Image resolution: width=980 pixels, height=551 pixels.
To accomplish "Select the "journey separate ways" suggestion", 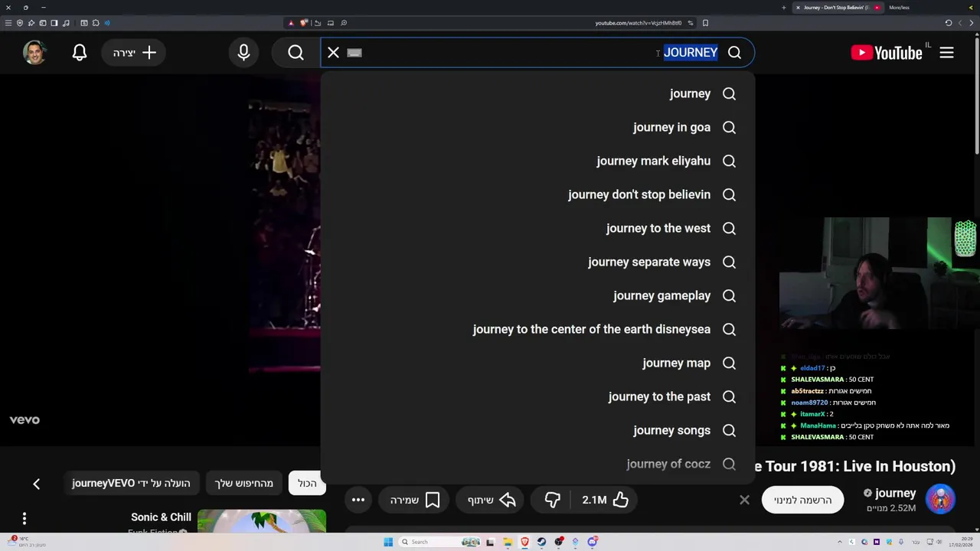I will (537, 262).
